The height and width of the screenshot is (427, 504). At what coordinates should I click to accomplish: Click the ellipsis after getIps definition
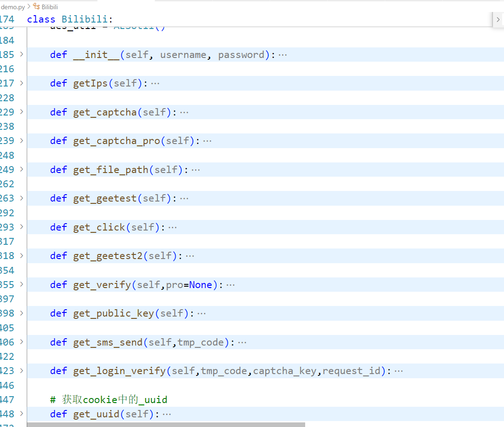[x=155, y=84]
